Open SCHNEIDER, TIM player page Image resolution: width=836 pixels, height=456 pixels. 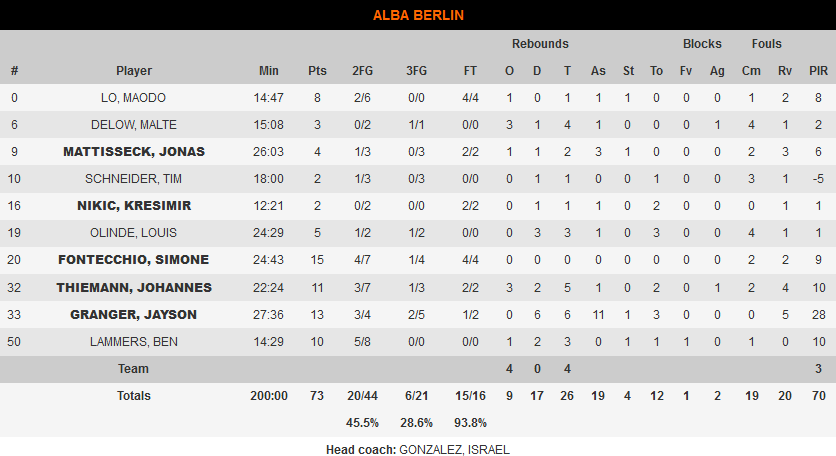pos(133,179)
